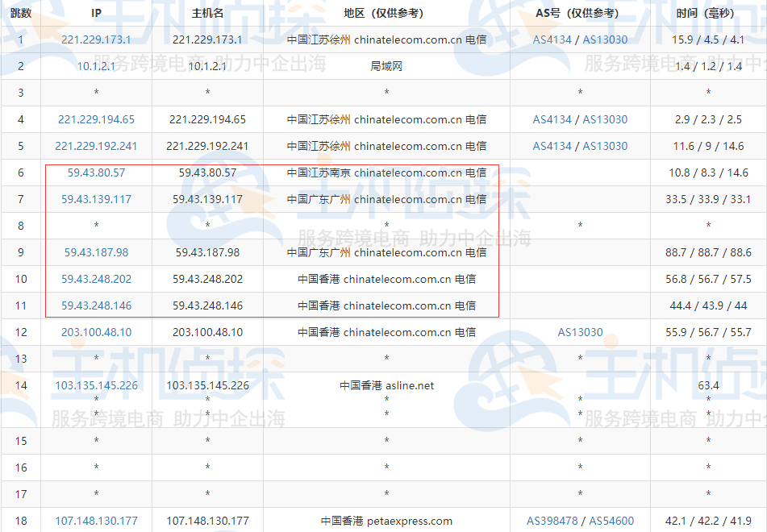The height and width of the screenshot is (532, 767).
Task: Click the asline.net IP 103.135.145.226
Action: [96, 385]
